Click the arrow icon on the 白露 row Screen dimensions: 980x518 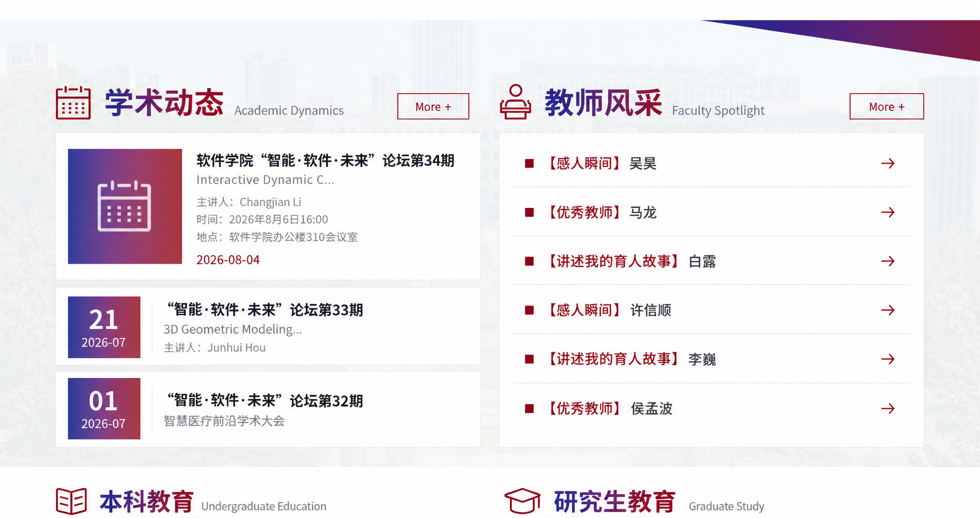pos(888,261)
